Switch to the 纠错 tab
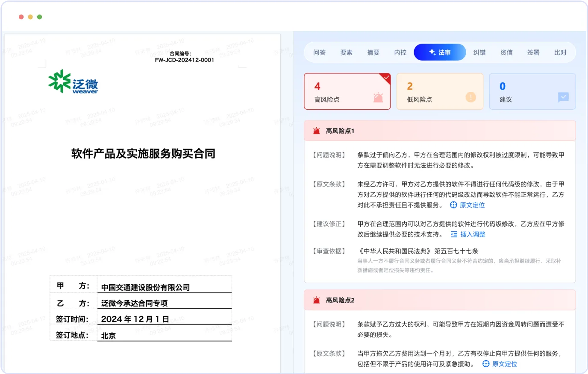Image resolution: width=588 pixels, height=374 pixels. click(479, 53)
